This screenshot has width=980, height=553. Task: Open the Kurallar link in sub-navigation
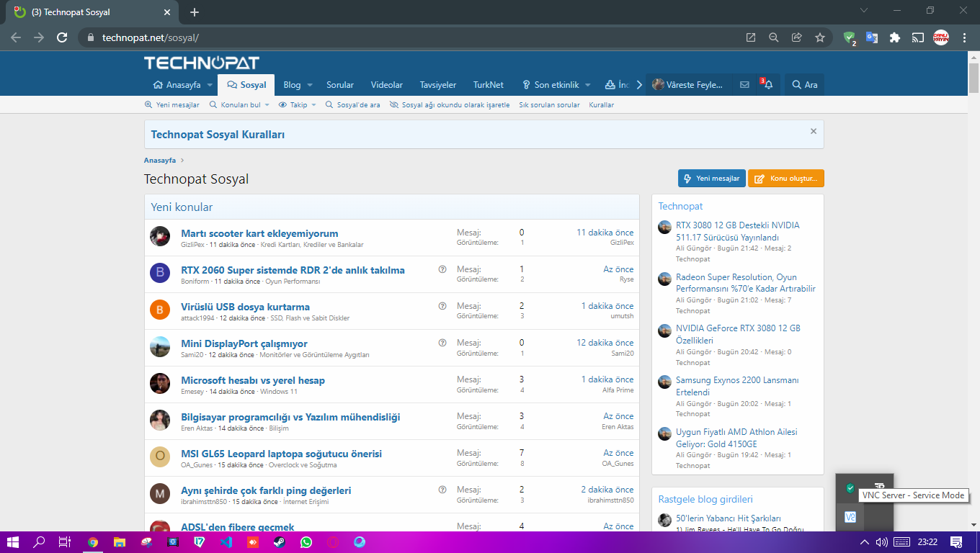(x=602, y=105)
